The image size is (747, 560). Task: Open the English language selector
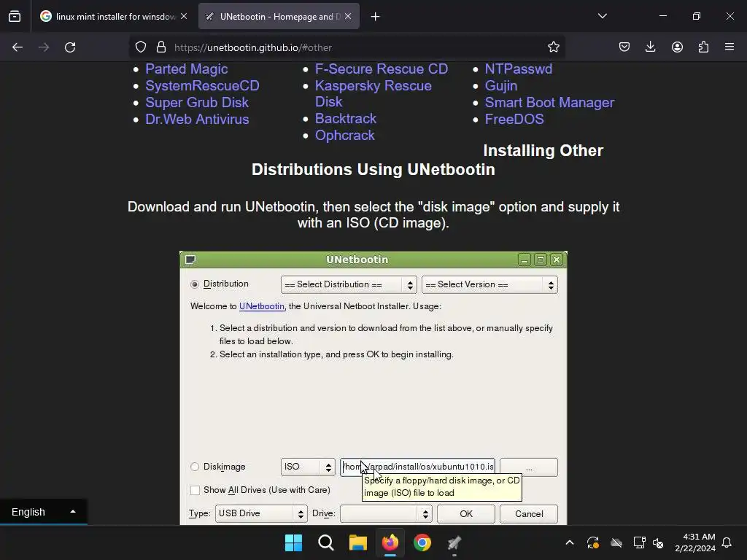43,512
